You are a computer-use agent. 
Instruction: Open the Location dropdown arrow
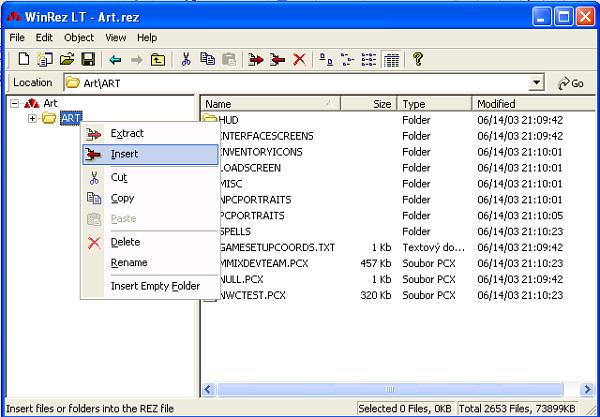tap(537, 83)
